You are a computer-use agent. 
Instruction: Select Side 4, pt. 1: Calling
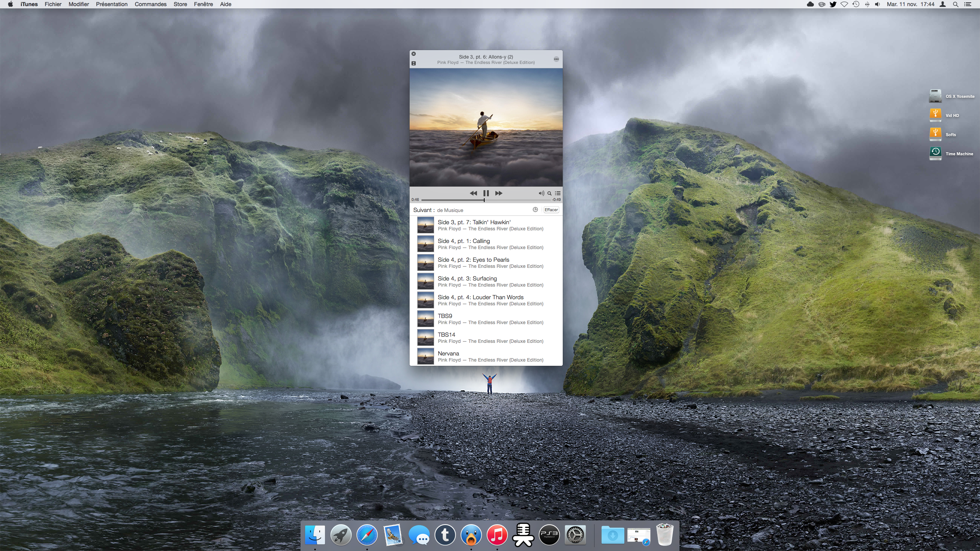[x=486, y=244]
